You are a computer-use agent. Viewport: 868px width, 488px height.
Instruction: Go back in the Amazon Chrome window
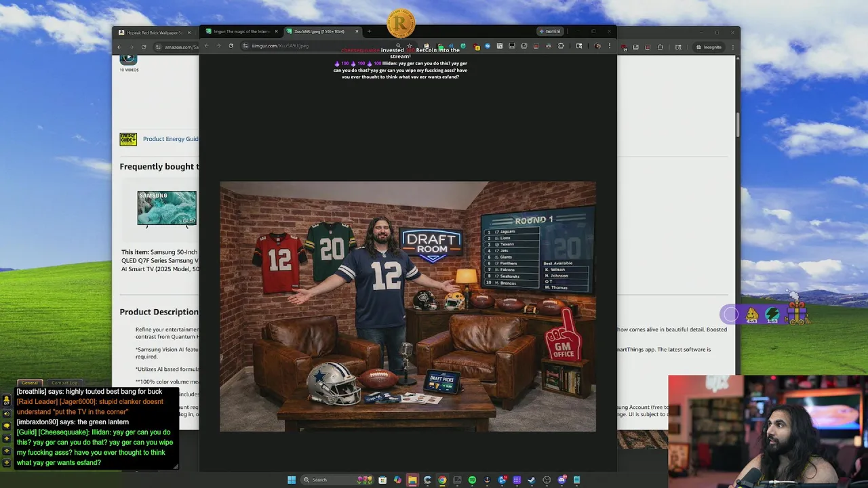(x=119, y=47)
